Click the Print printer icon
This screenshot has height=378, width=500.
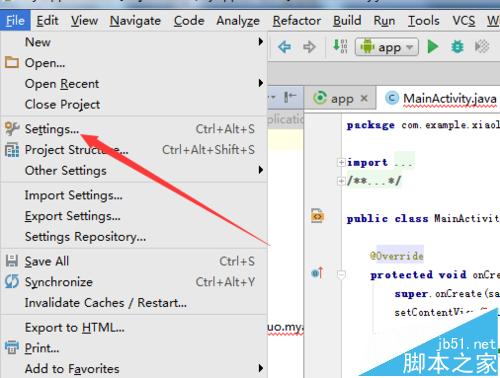coord(12,347)
